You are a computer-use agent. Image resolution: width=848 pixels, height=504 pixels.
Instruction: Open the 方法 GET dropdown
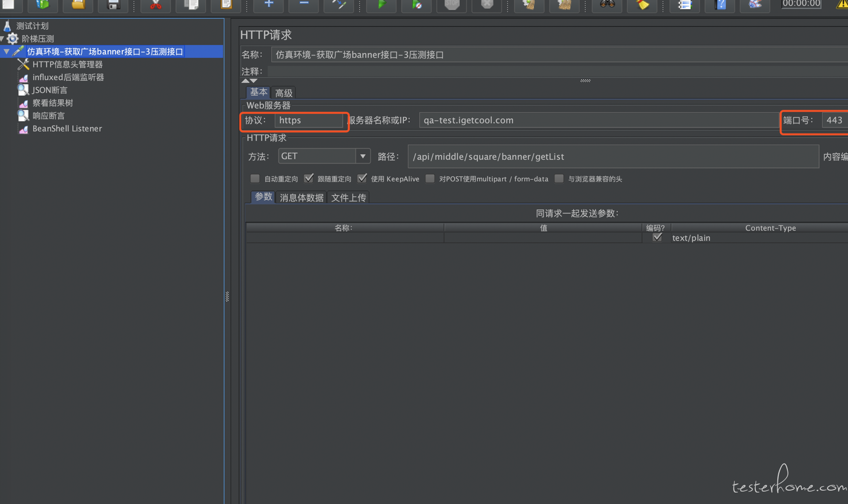pos(362,156)
